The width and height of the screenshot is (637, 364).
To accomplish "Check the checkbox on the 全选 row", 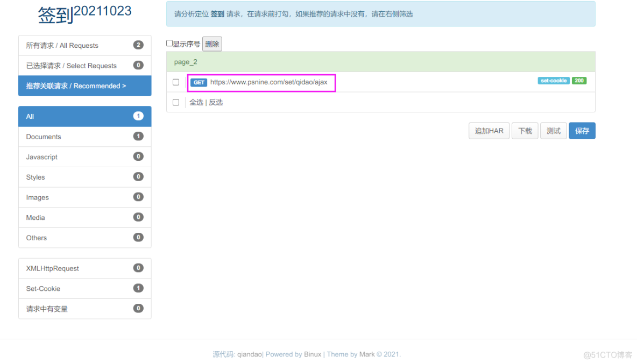I will click(176, 102).
